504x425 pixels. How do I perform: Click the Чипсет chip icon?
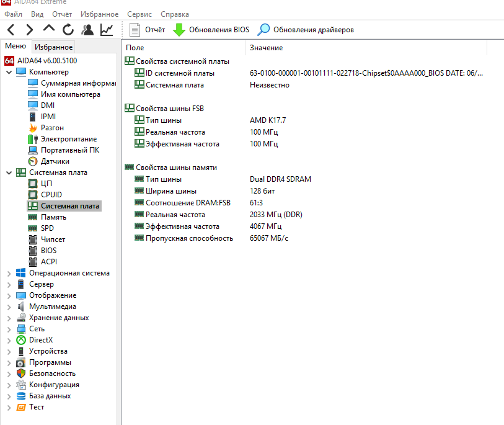click(33, 239)
